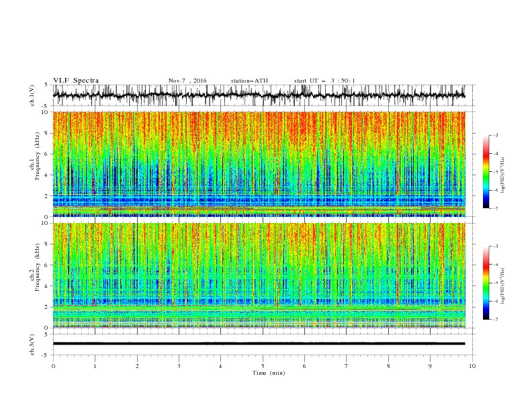Click the "-3" tick on the upper color bar
Screen dimensions: 532x411
(496, 135)
